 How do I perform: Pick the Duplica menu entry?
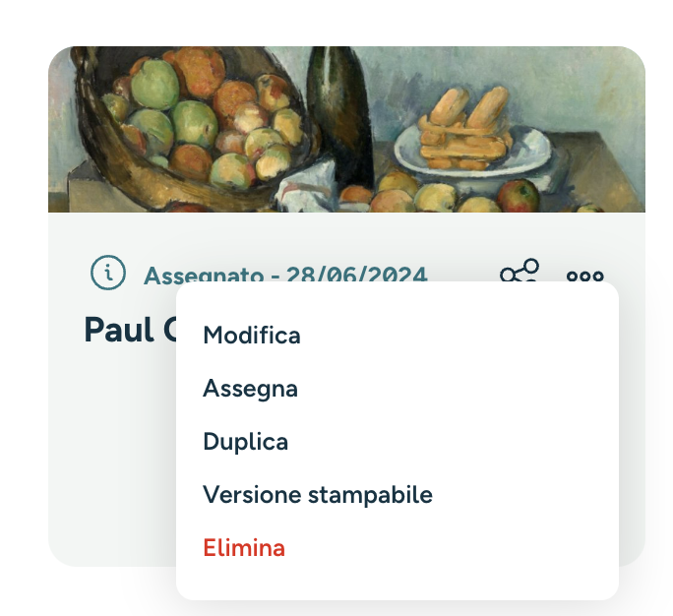coord(246,442)
